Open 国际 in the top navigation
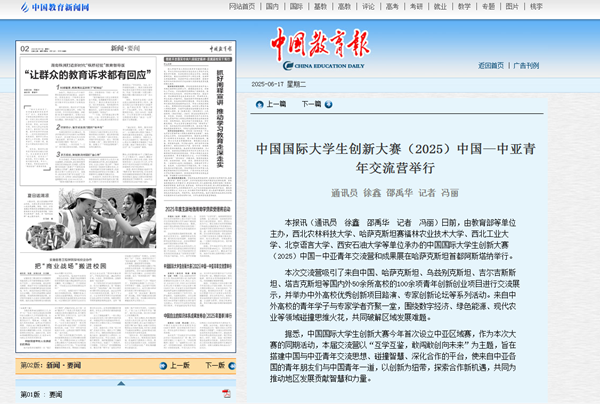600x404 pixels. (x=296, y=7)
